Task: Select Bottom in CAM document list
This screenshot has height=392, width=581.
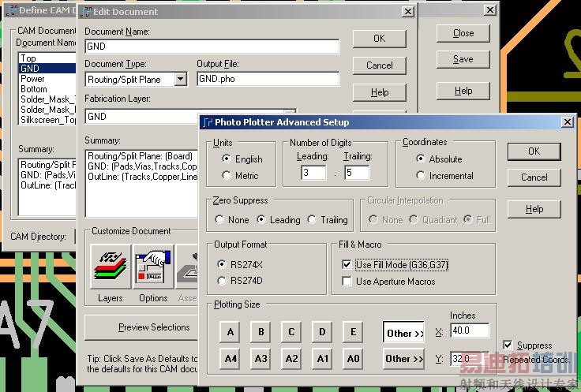Action: 47,89
